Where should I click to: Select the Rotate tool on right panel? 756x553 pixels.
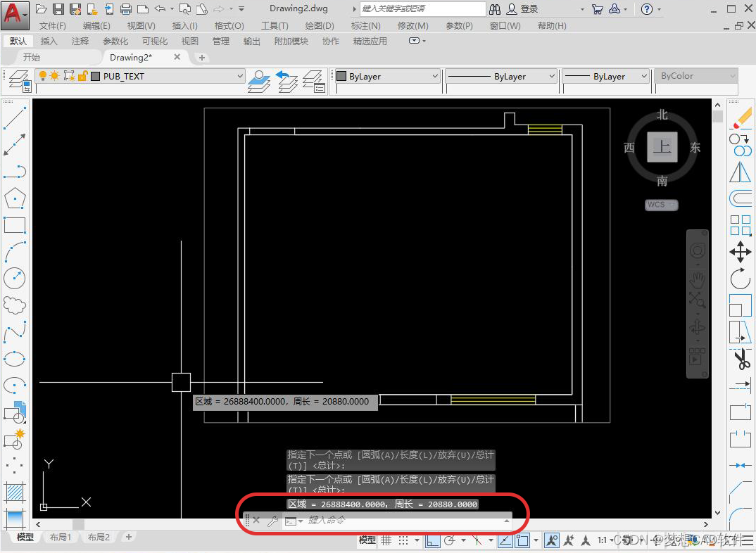click(x=741, y=279)
